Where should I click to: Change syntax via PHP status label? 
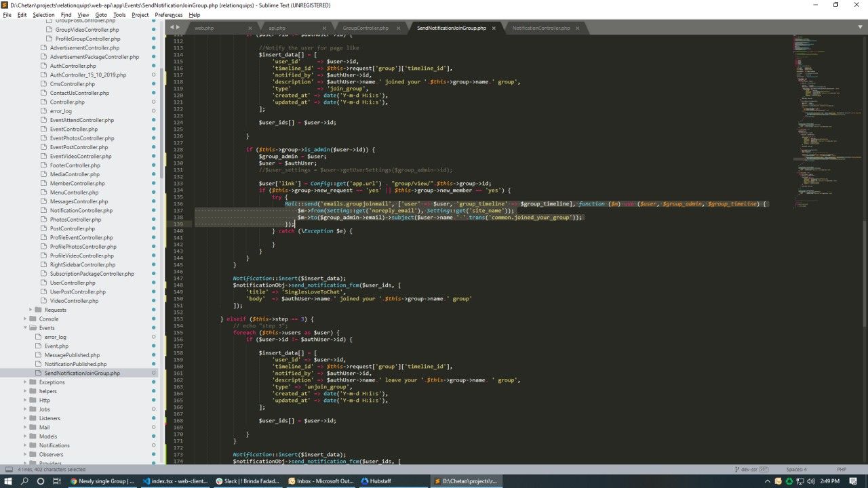click(842, 469)
